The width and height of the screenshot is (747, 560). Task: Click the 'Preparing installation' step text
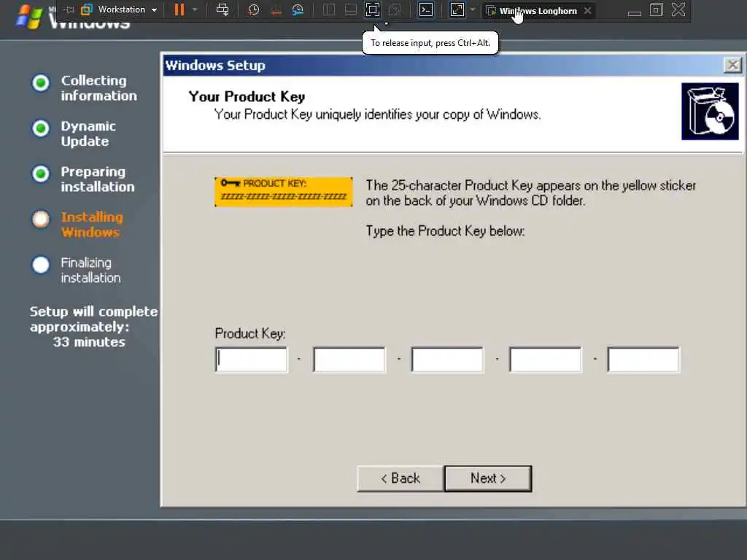pyautogui.click(x=98, y=179)
